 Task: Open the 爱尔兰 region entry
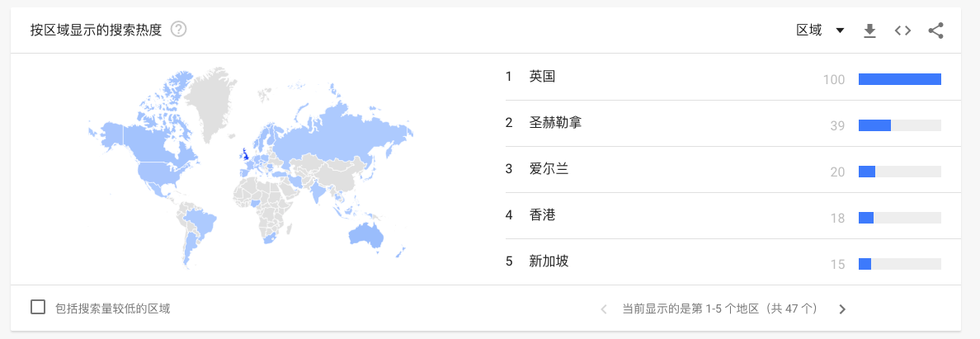pos(549,169)
